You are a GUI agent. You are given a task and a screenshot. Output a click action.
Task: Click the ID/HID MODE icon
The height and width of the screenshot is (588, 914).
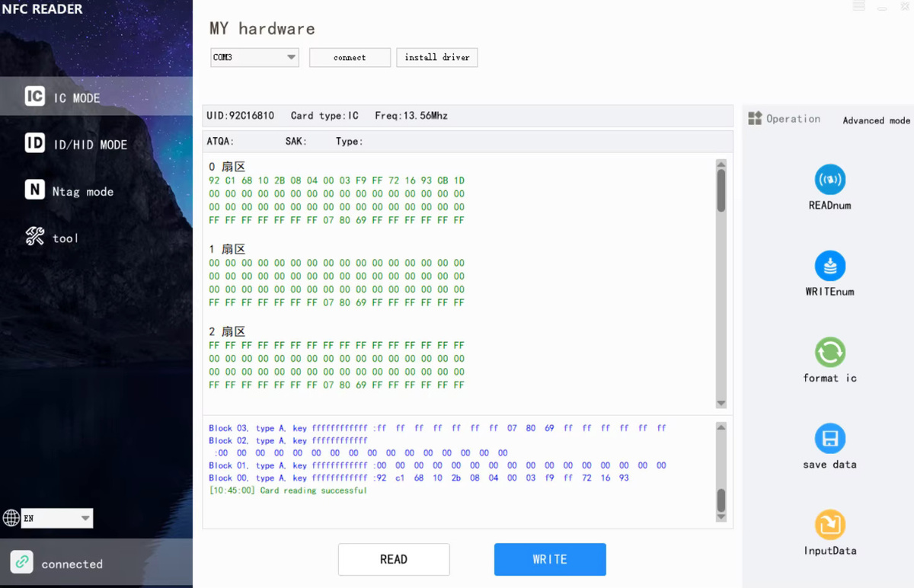[x=34, y=143]
